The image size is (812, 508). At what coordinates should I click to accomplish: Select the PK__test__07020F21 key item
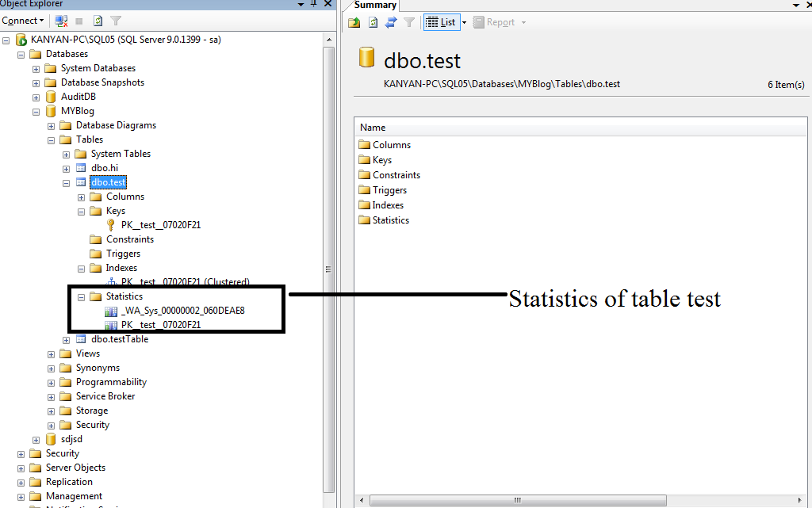160,225
